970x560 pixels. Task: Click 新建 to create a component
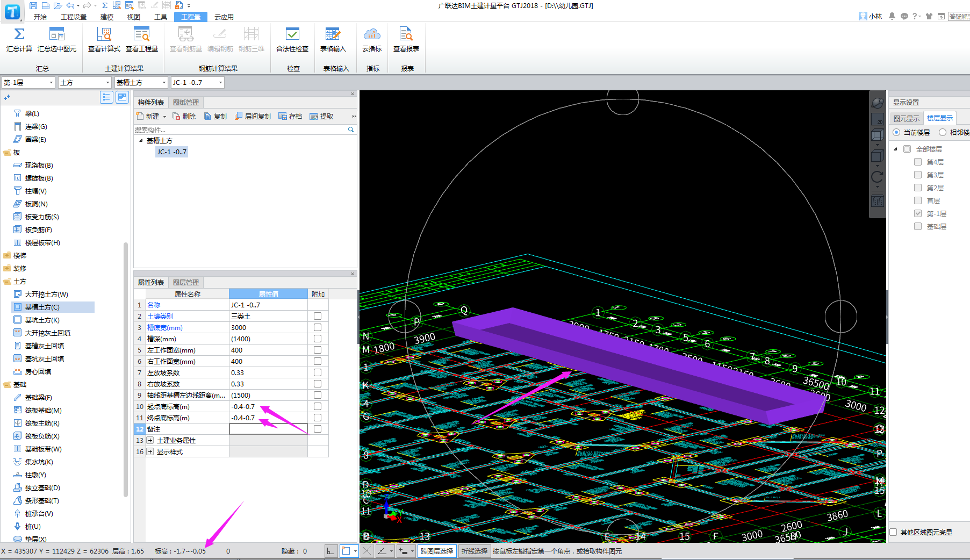coord(148,116)
